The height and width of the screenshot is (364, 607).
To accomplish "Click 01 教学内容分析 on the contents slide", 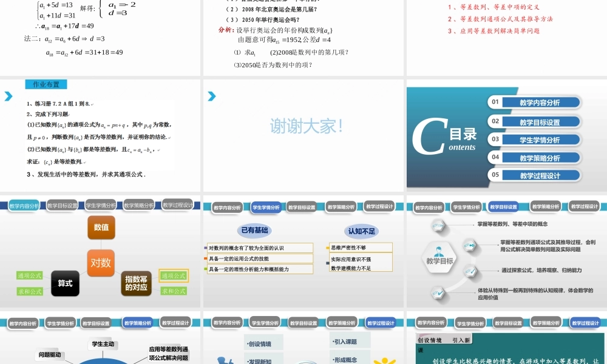I will (x=535, y=103).
